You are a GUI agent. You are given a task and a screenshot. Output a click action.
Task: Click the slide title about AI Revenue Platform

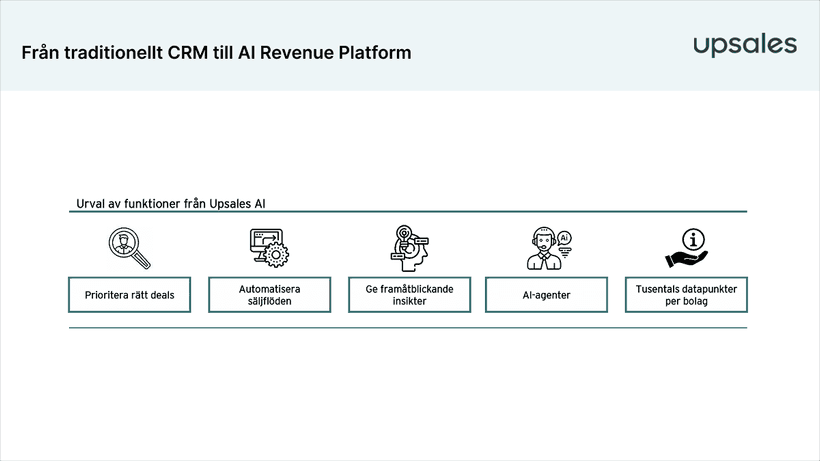216,52
